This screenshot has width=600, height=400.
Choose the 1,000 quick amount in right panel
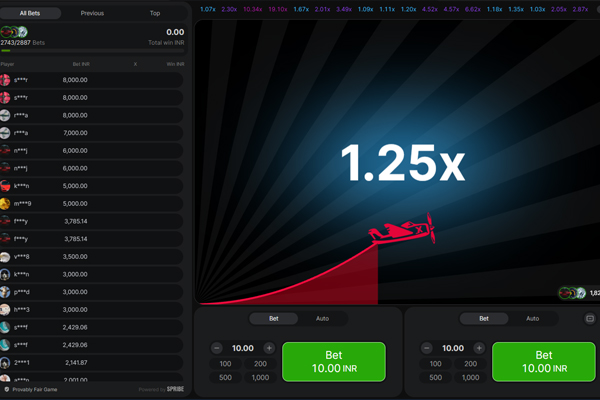coord(470,377)
